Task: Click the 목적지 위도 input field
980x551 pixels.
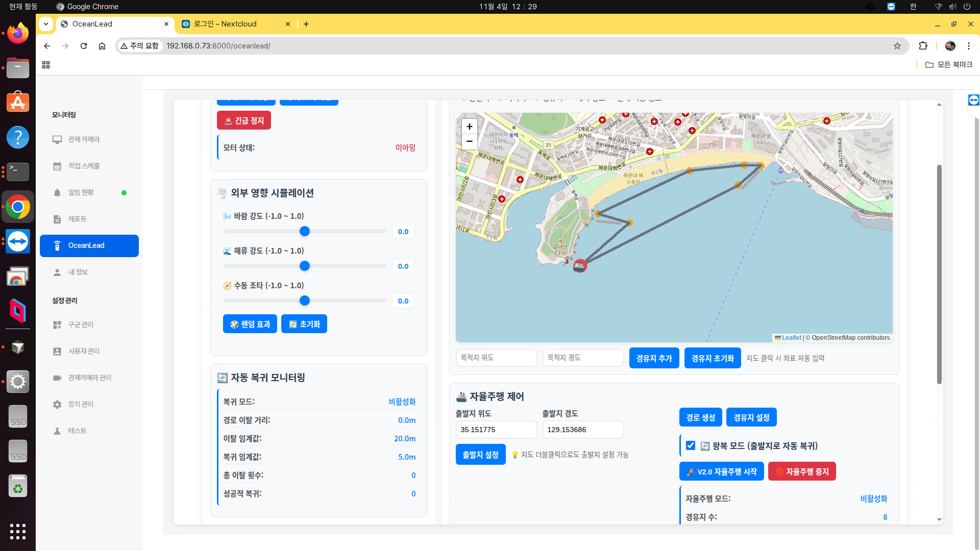Action: coord(496,358)
